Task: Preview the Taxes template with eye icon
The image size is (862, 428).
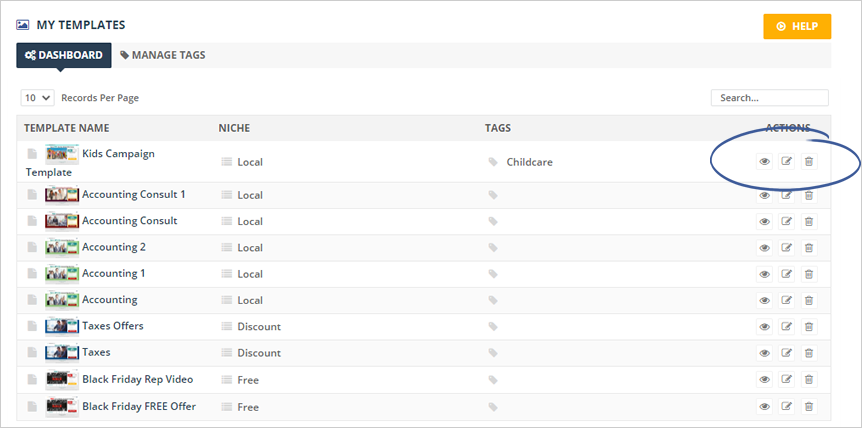Action: tap(764, 353)
